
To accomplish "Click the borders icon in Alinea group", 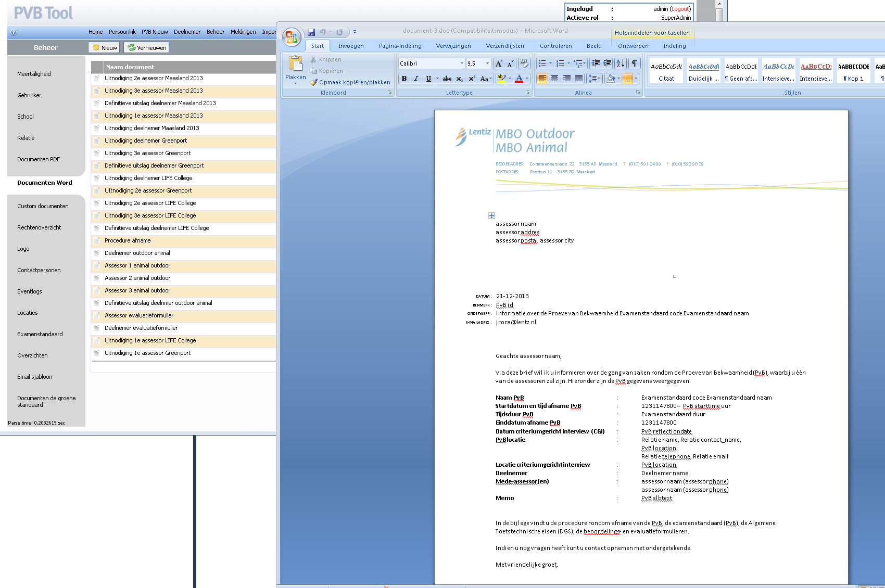I will point(628,79).
